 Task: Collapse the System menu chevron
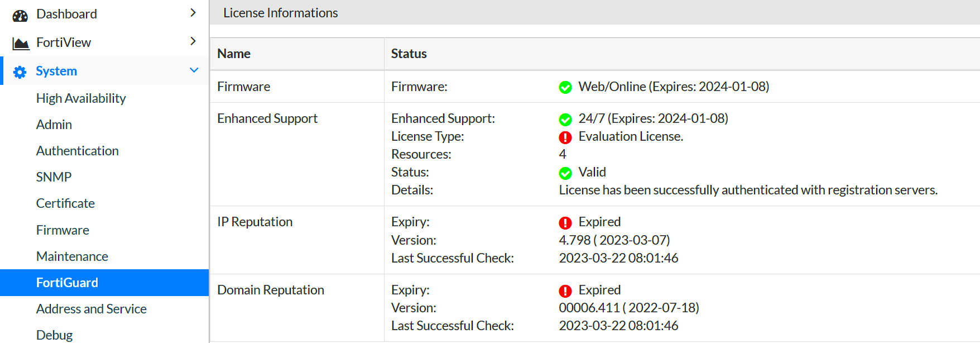[x=194, y=70]
